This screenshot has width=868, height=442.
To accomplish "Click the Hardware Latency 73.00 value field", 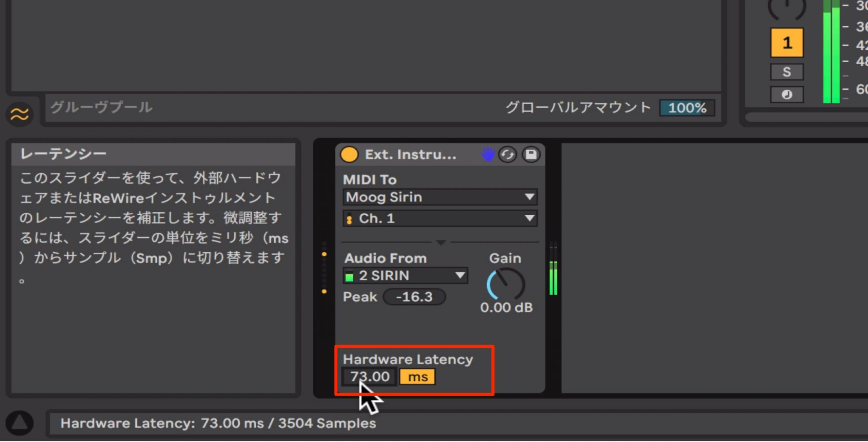I will [370, 377].
